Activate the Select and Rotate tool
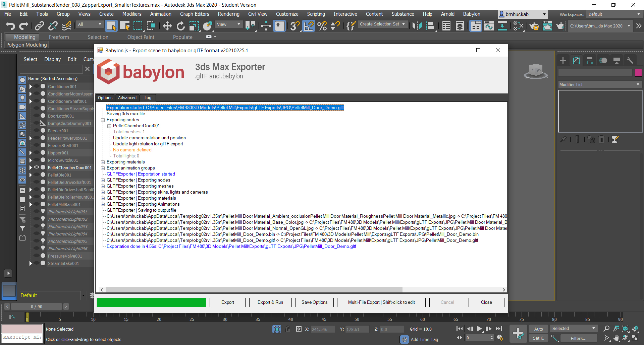The width and height of the screenshot is (644, 345). (x=180, y=26)
